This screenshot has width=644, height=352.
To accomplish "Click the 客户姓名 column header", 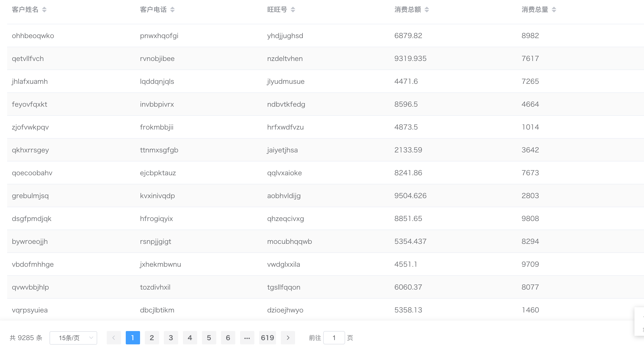I will point(25,10).
